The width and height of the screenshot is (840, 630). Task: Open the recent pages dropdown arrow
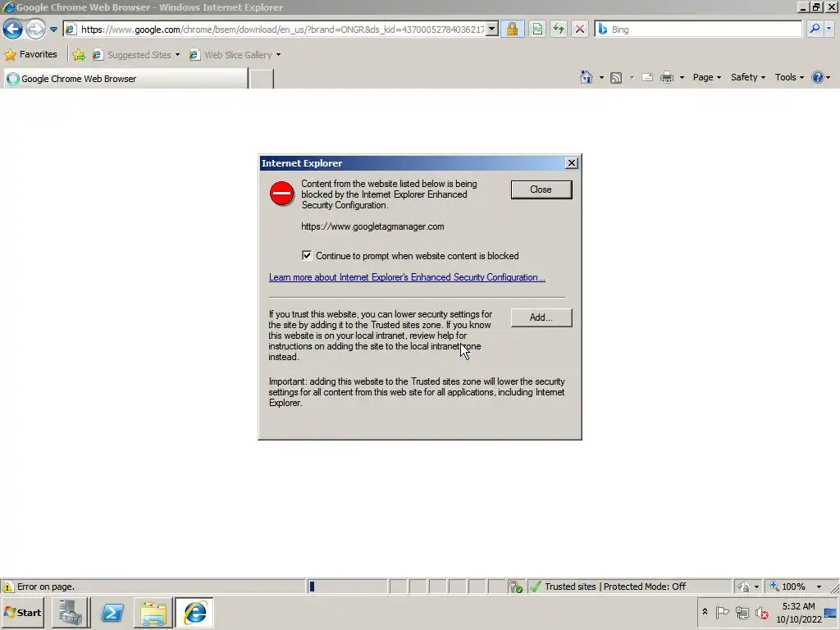53,30
